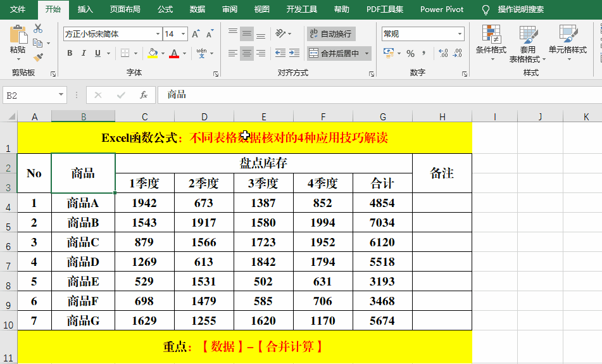Apply comma style icon
The height and width of the screenshot is (364, 602).
[x=424, y=53]
